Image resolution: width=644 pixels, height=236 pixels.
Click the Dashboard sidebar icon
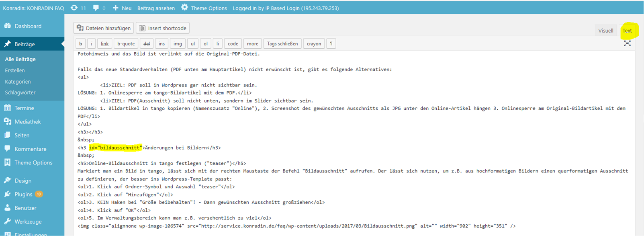coord(8,26)
